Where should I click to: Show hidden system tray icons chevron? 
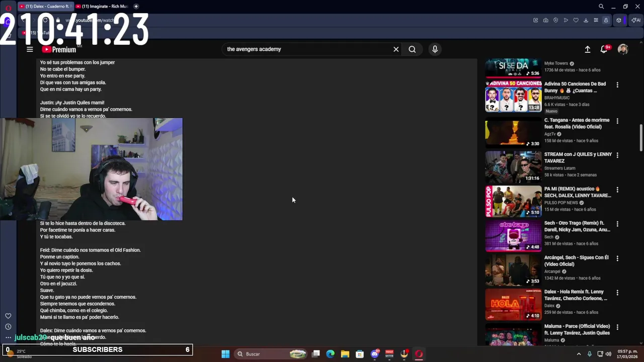579,354
